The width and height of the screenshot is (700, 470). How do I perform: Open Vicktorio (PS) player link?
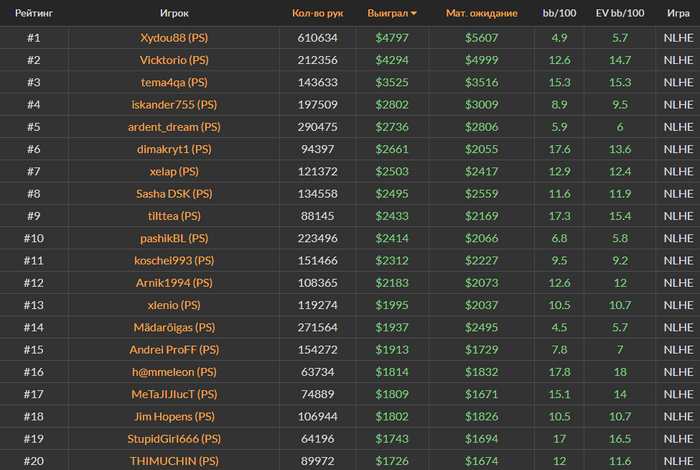click(174, 60)
